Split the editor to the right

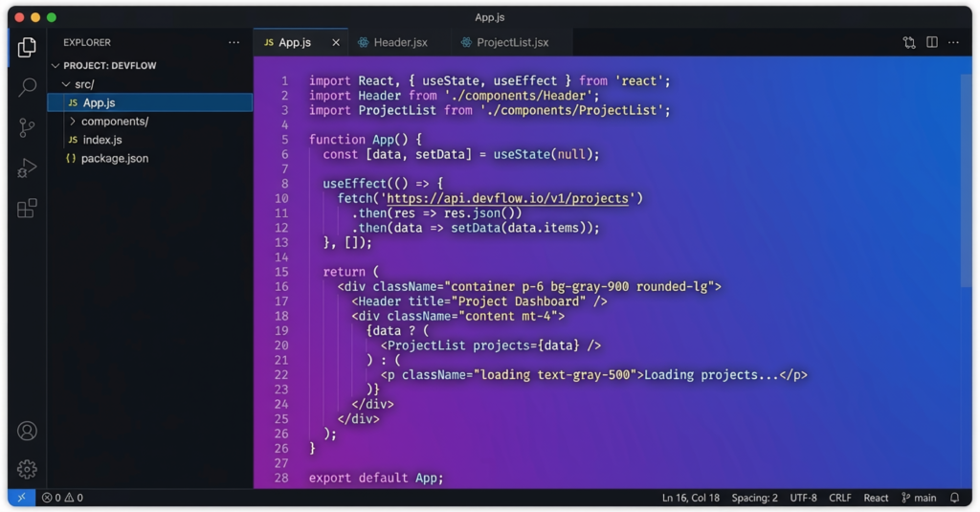click(932, 42)
